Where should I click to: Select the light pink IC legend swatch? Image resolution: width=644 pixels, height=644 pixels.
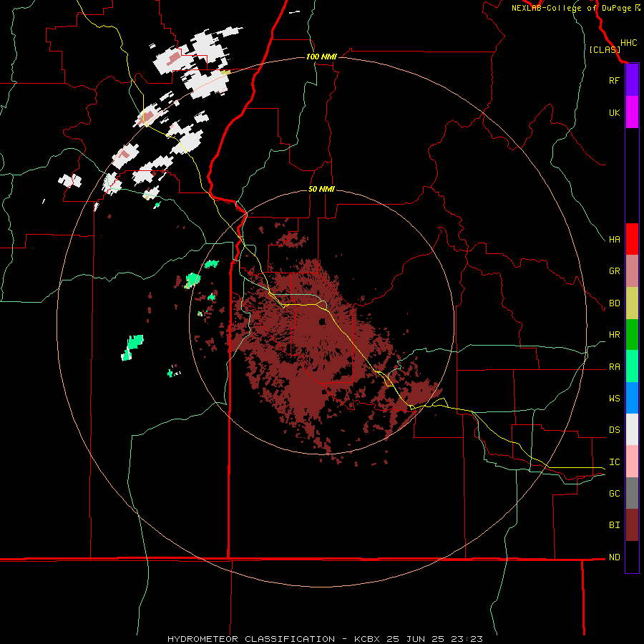(632, 462)
